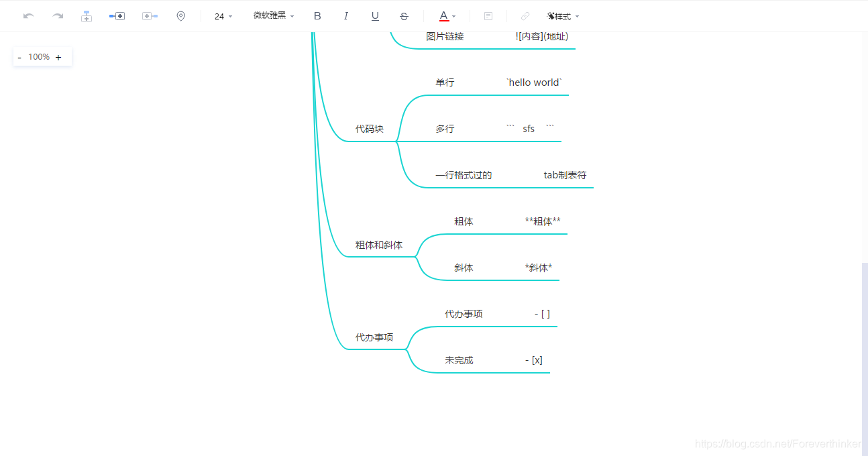
Task: Select the 单行 node
Action: click(445, 82)
